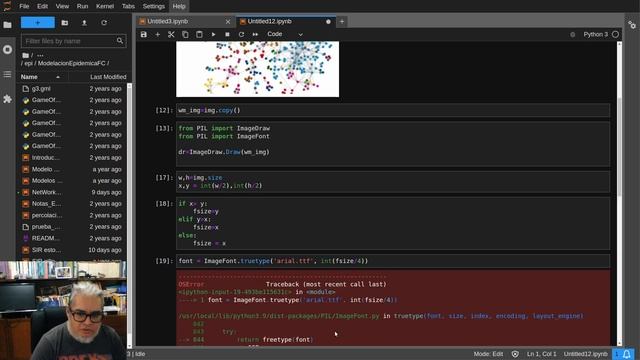Open Table of Contents sidebar icon
This screenshot has width=640, height=360.
pyautogui.click(x=7, y=74)
